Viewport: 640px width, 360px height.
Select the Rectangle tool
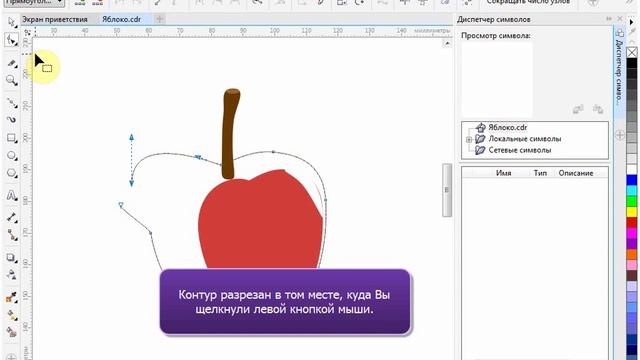[11, 138]
